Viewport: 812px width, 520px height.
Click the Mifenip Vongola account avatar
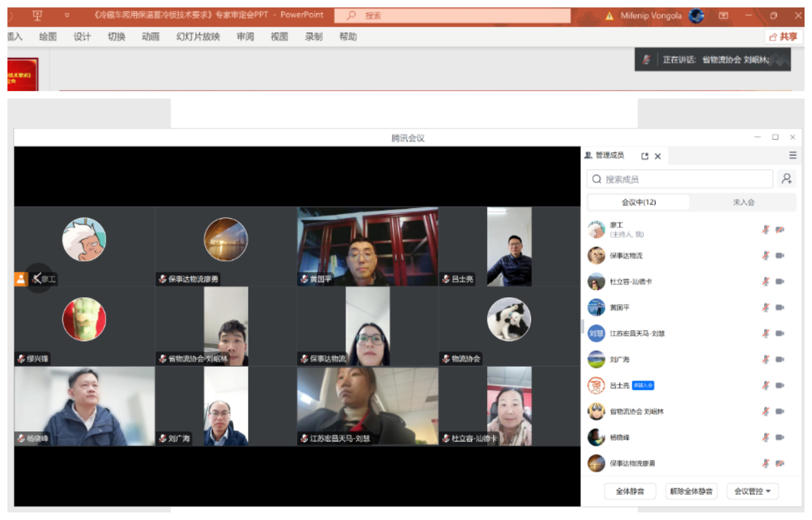[x=696, y=15]
